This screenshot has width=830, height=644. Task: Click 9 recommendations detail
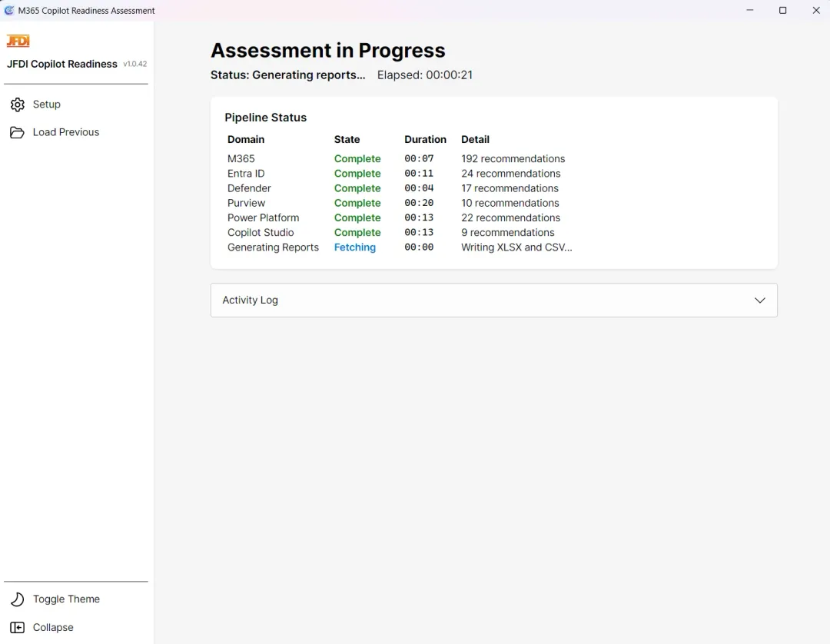point(508,233)
